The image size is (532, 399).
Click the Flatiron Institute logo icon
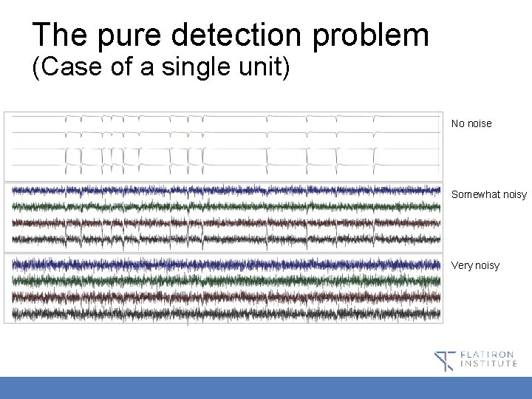click(x=445, y=361)
